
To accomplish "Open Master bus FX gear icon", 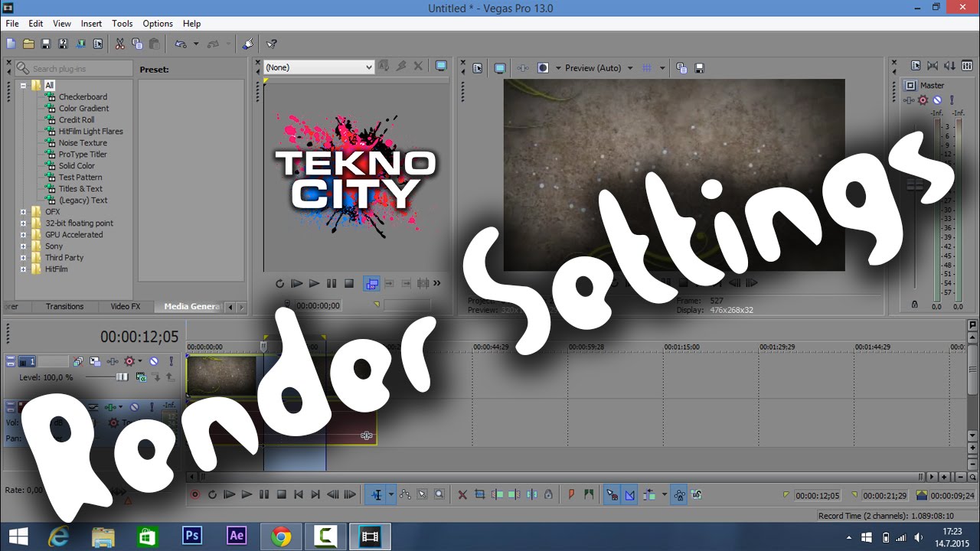I will pos(923,100).
